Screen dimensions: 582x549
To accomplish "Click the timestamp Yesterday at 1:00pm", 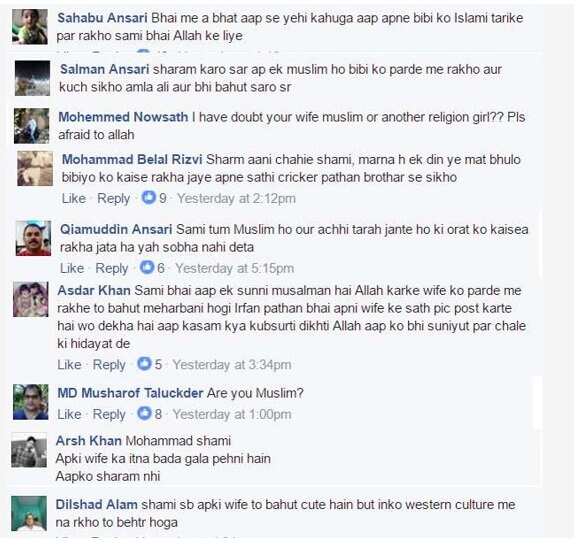I will (x=232, y=414).
